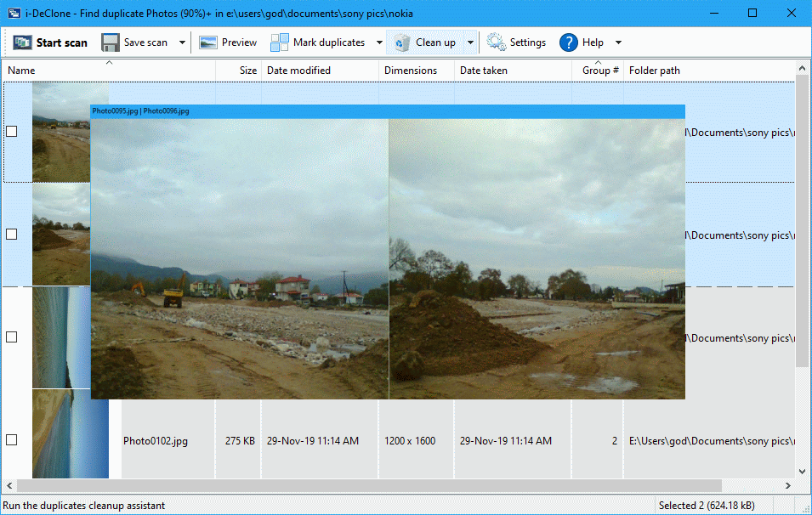The width and height of the screenshot is (812, 515).
Task: Click the Clean up recycle bin icon
Action: pyautogui.click(x=403, y=42)
